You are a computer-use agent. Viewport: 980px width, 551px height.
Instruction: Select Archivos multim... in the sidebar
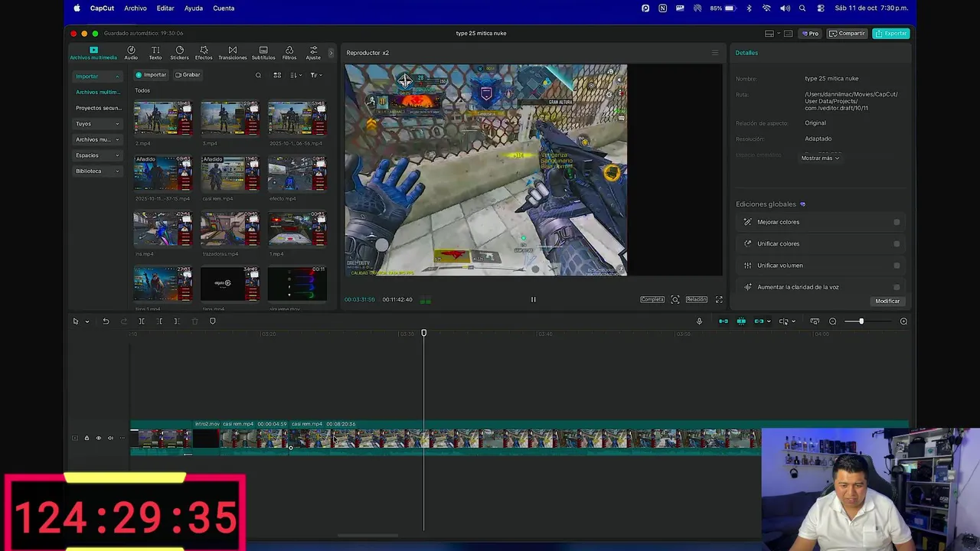tap(97, 92)
